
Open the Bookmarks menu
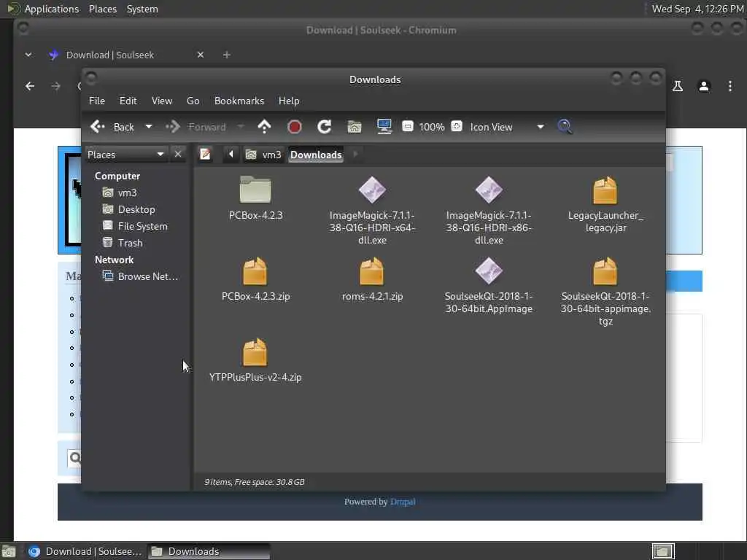[x=239, y=101]
